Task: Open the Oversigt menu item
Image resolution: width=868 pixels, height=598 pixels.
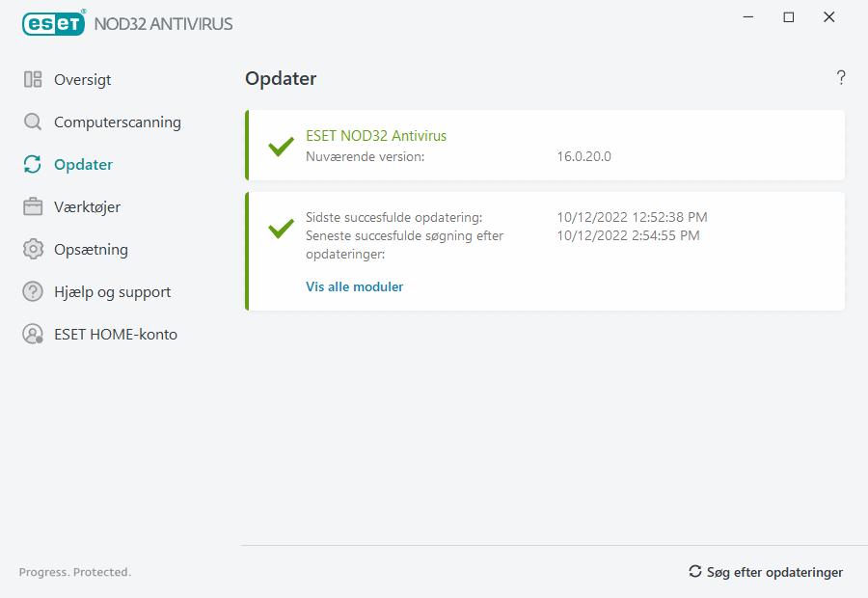Action: coord(82,80)
